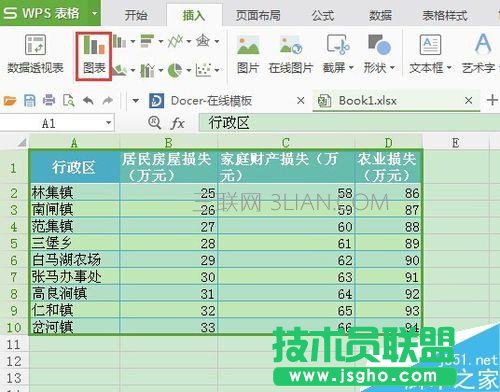This screenshot has height=392, width=500.
Task: Select the line chart icon
Action: (175, 41)
